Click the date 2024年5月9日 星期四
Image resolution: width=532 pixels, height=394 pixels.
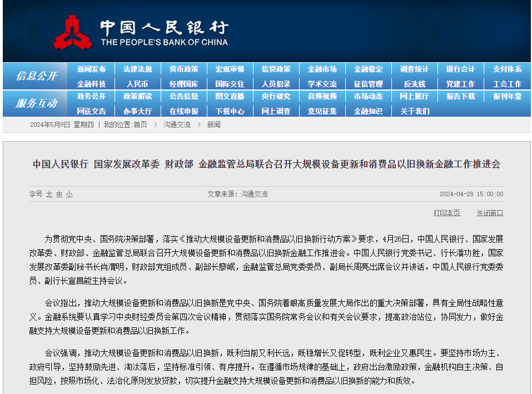62,125
